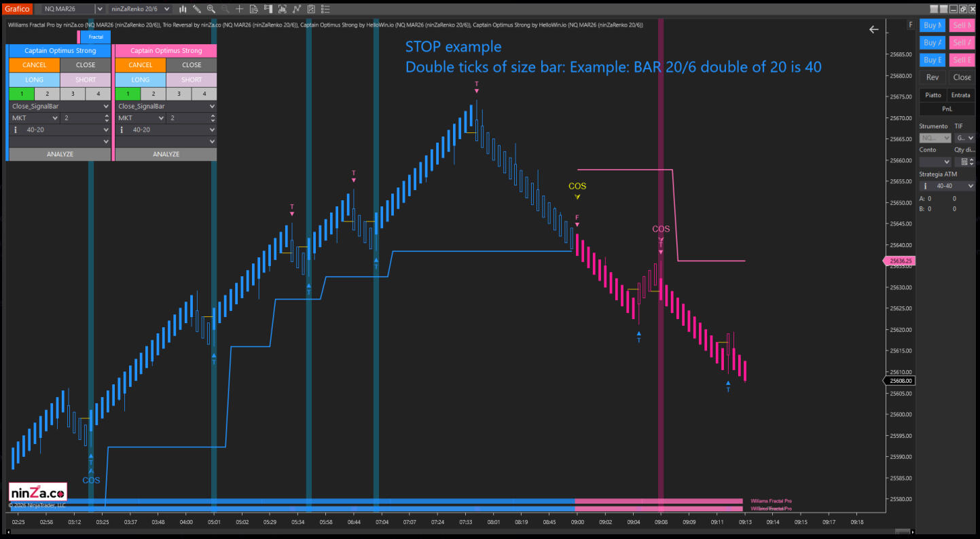Click the blue Fractal tab
The width and height of the screenshot is (980, 539).
pyautogui.click(x=96, y=37)
